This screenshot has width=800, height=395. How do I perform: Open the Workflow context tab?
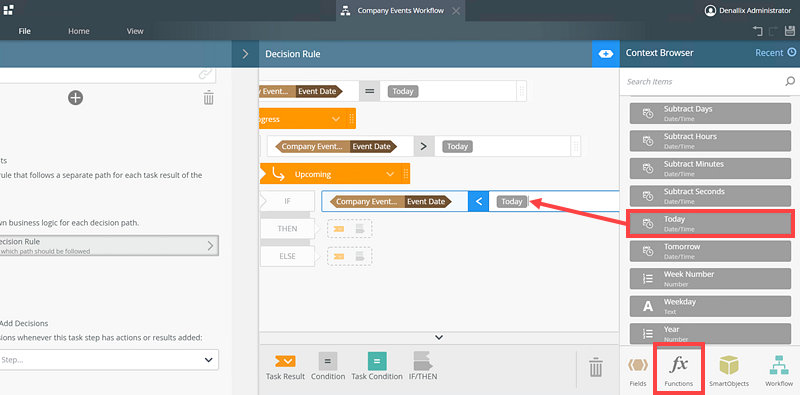(779, 371)
